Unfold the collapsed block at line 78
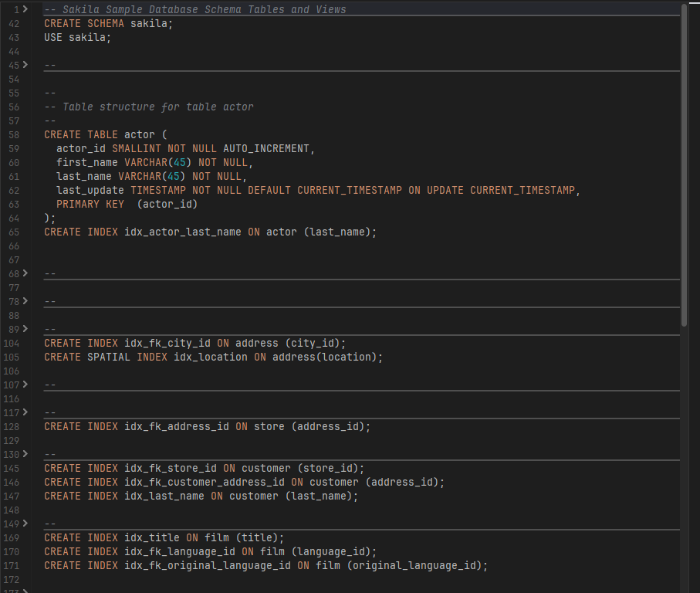 25,301
